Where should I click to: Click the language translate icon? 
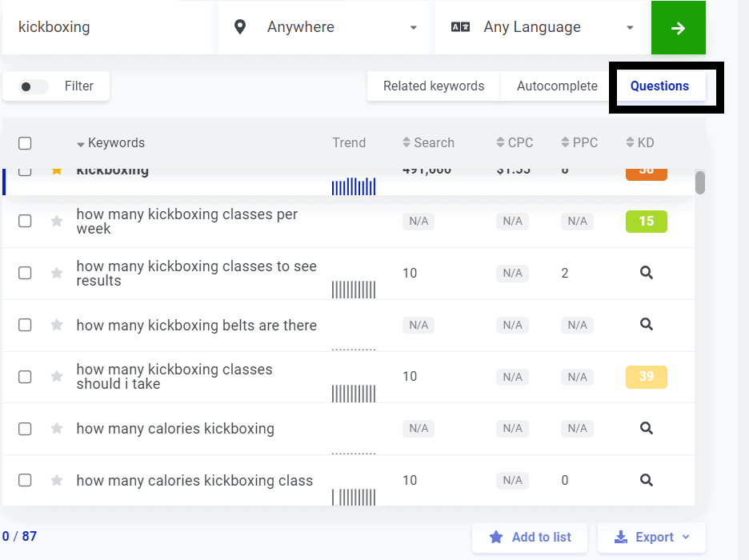tap(460, 27)
